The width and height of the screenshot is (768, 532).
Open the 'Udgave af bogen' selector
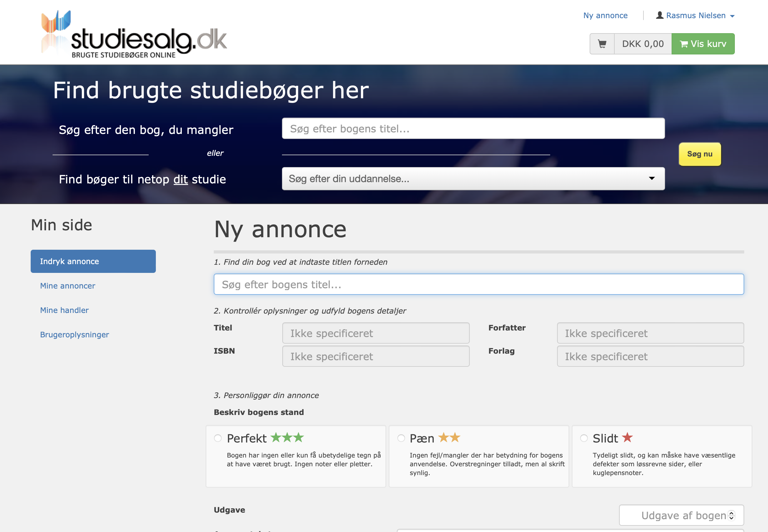pyautogui.click(x=681, y=515)
